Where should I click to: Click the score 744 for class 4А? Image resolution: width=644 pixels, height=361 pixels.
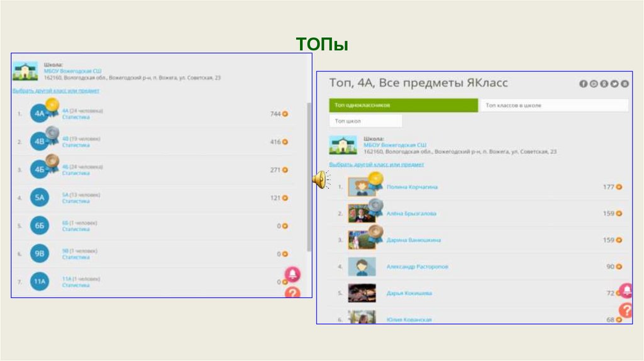coord(275,114)
